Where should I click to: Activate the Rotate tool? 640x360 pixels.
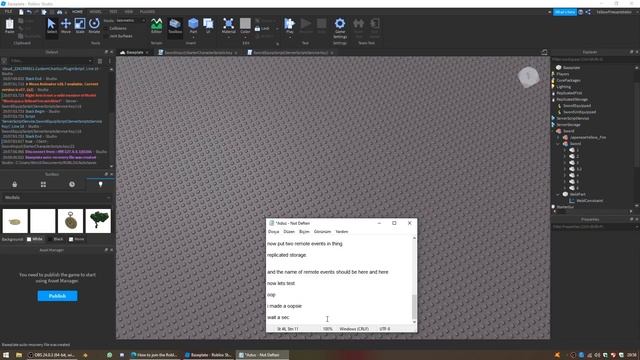tap(94, 25)
